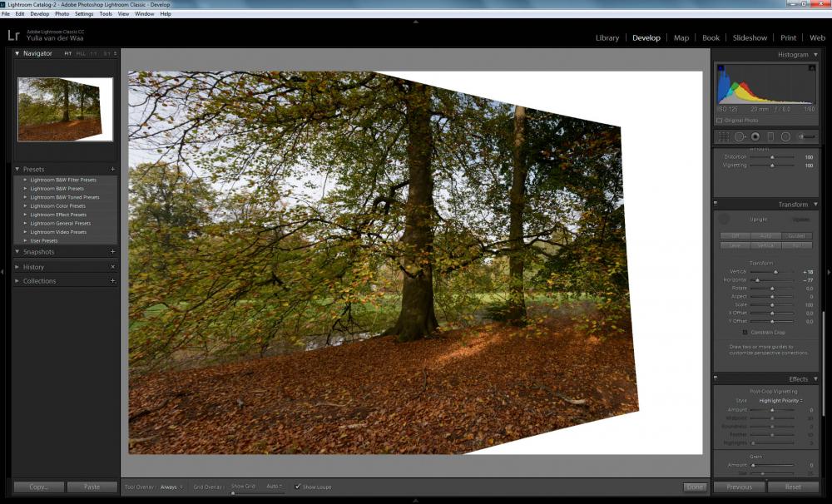Switch to the Library module

coord(607,37)
